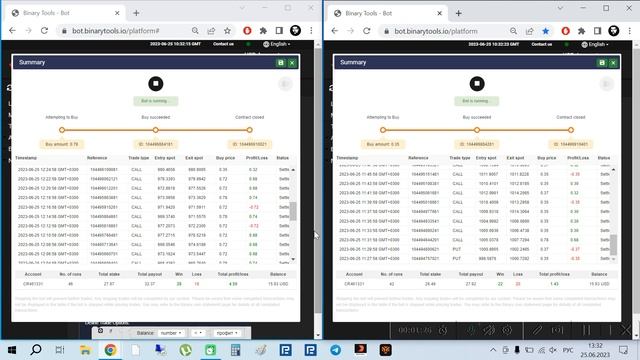Zoom icon in left browser address bar
Image resolution: width=640 pixels, height=360 pixels.
click(x=195, y=31)
